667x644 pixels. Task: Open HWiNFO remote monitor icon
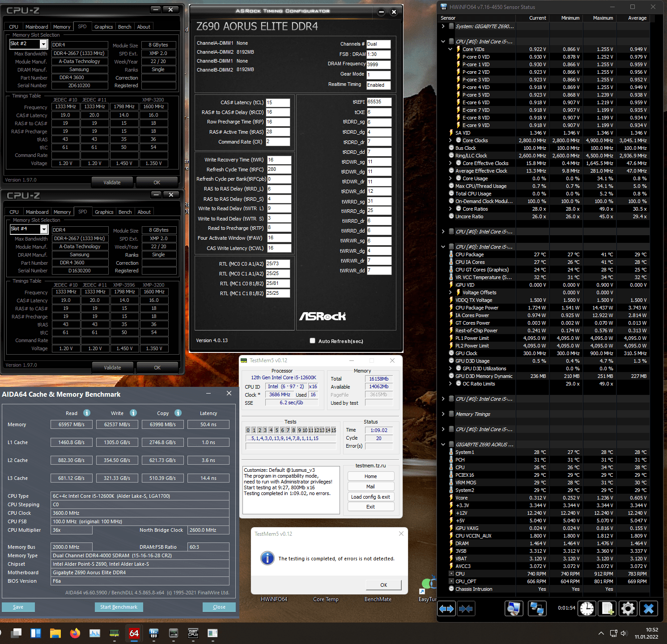point(514,609)
